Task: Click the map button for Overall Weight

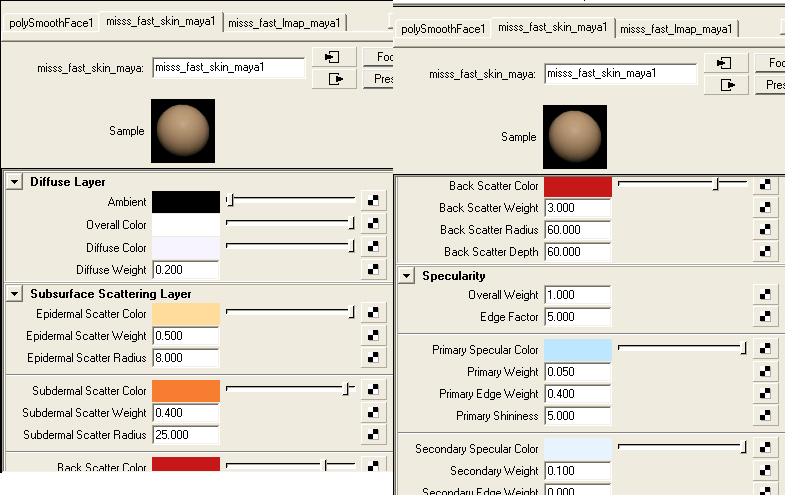Action: (765, 295)
